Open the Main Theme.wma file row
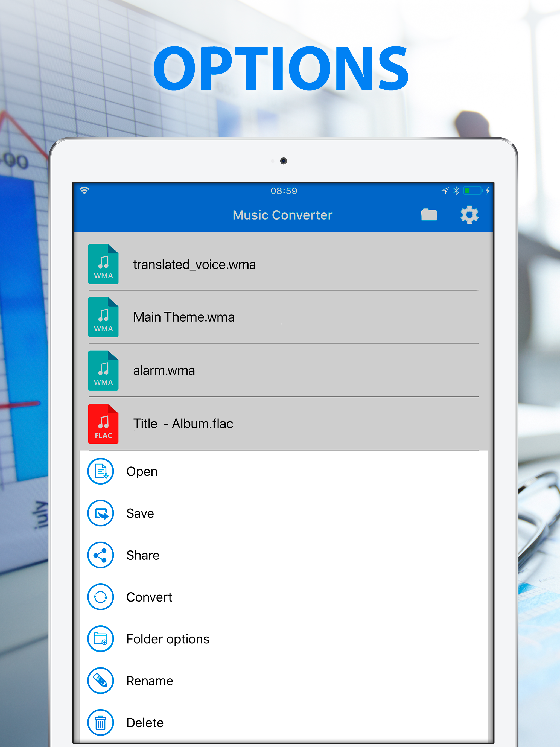This screenshot has height=747, width=560. (x=184, y=317)
